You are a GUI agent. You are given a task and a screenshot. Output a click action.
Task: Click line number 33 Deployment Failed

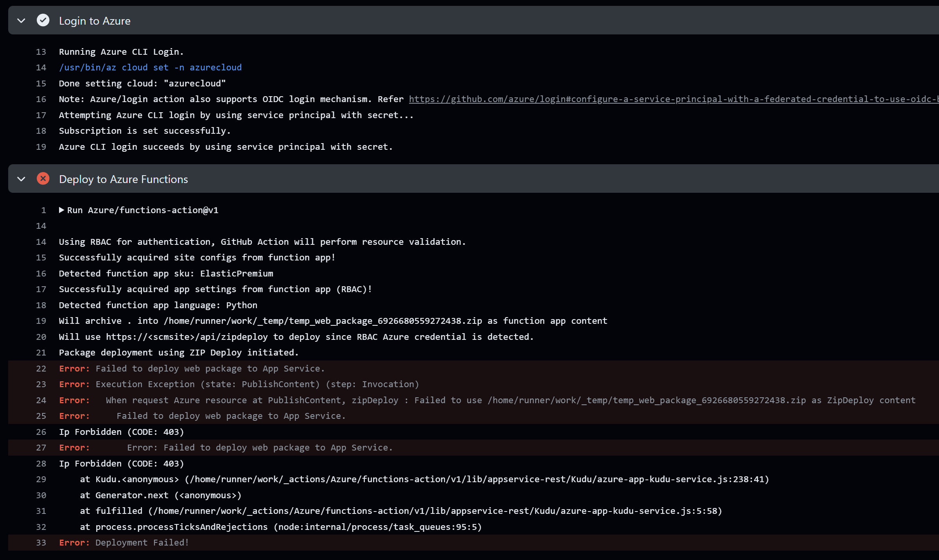[41, 543]
